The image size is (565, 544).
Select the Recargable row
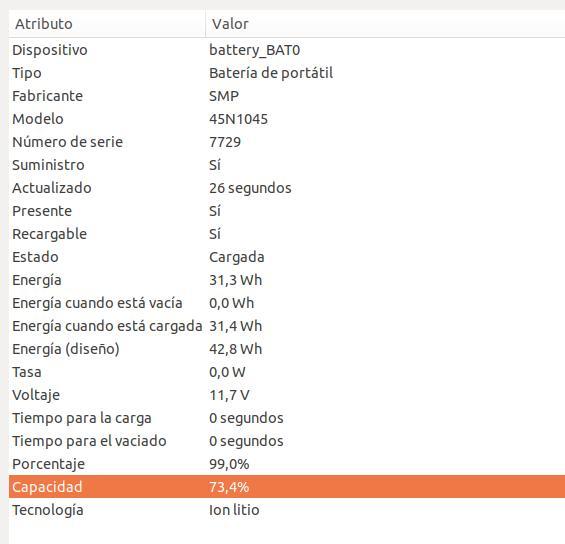coord(287,234)
